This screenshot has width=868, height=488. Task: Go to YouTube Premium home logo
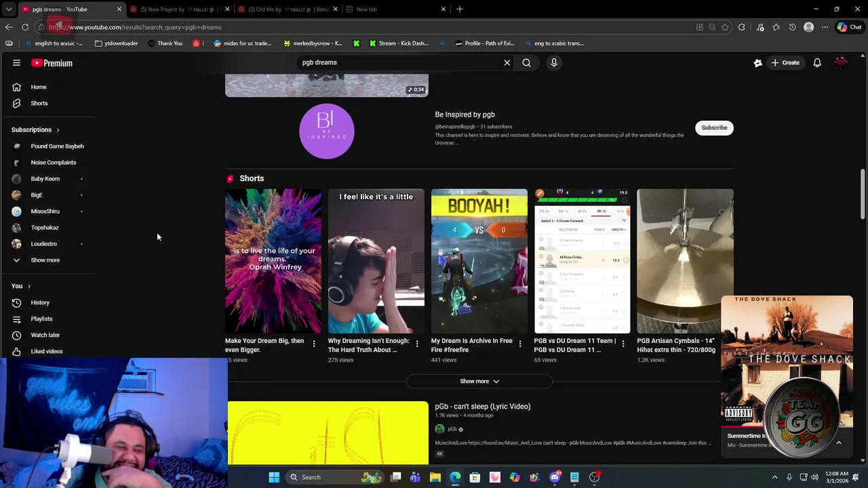[52, 63]
